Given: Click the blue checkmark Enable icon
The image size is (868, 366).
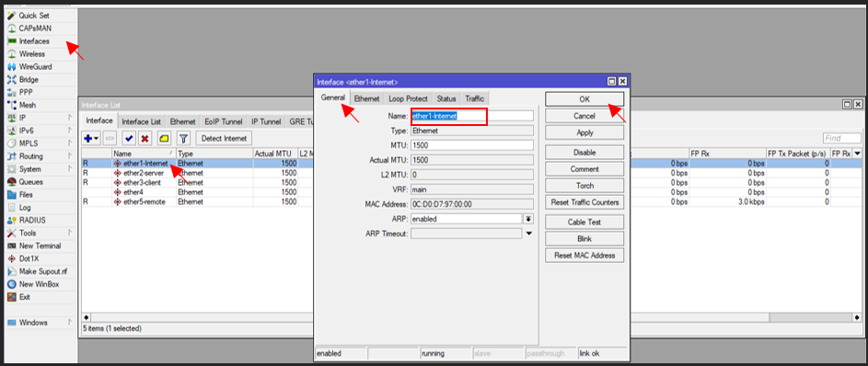Looking at the screenshot, I should pos(129,138).
